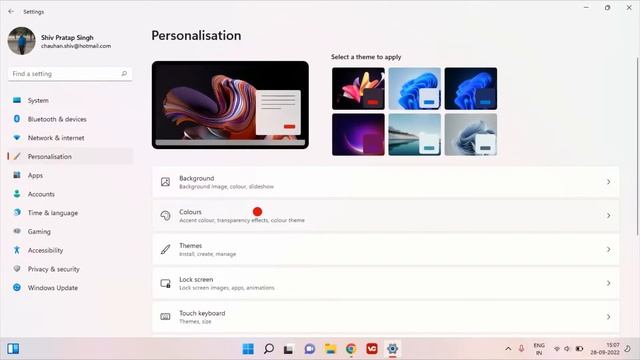Show hidden tray icons chevron
Screen dimensions: 640x360
(508, 349)
